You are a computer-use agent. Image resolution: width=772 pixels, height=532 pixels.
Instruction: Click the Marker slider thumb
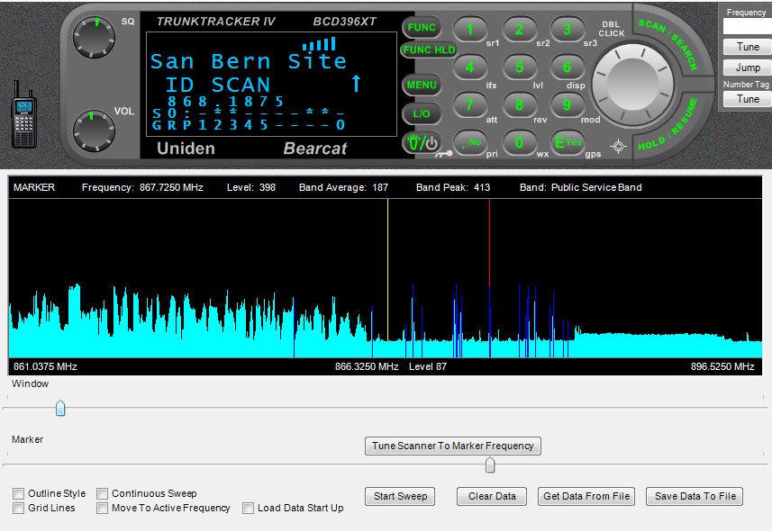490,464
